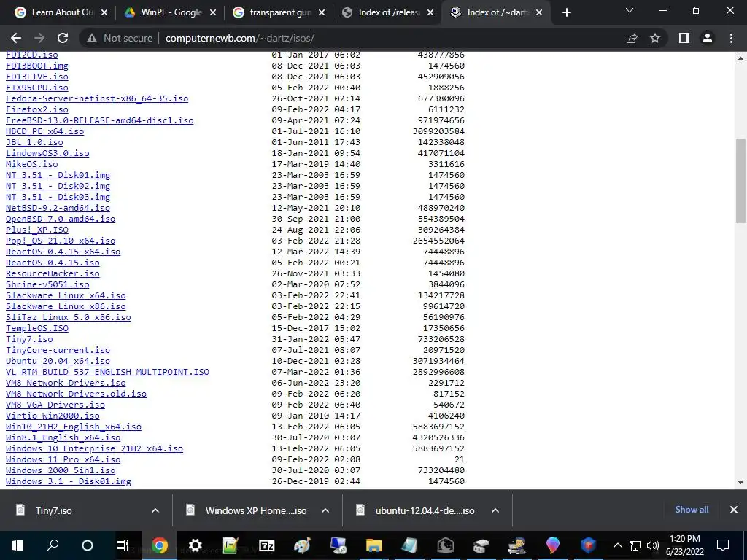The height and width of the screenshot is (560, 747).
Task: Open the tab search dropdown
Action: pyautogui.click(x=630, y=10)
